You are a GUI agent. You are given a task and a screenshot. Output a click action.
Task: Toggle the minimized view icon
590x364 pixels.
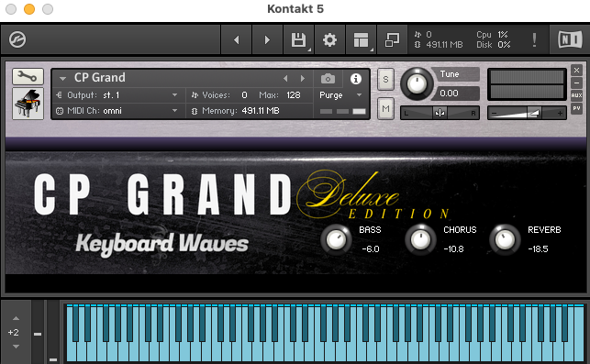(x=392, y=39)
